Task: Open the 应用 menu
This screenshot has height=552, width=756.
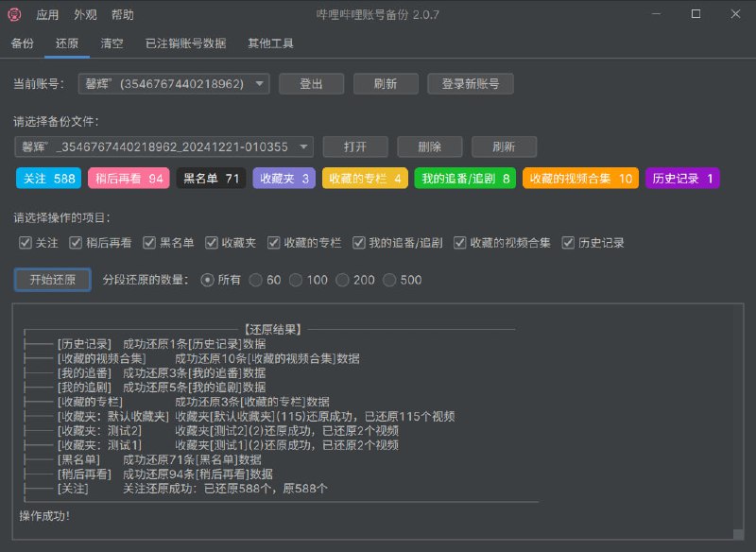Action: 48,14
